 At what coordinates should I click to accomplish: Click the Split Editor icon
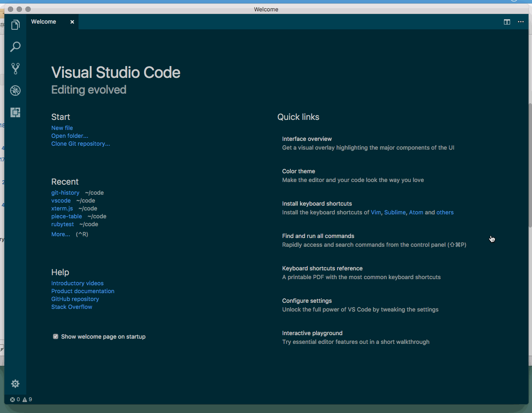pos(507,21)
